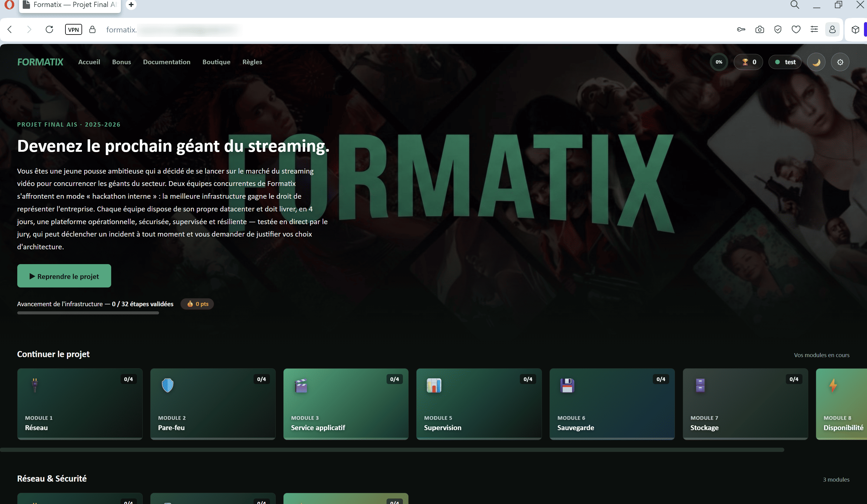Screen dimensions: 867x504
Task: Toggle the VPN badge in address bar
Action: 74,30
